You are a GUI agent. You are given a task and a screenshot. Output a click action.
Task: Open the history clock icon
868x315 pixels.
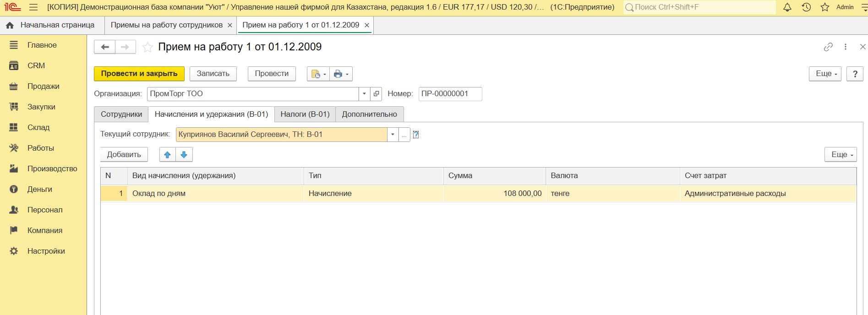[806, 7]
